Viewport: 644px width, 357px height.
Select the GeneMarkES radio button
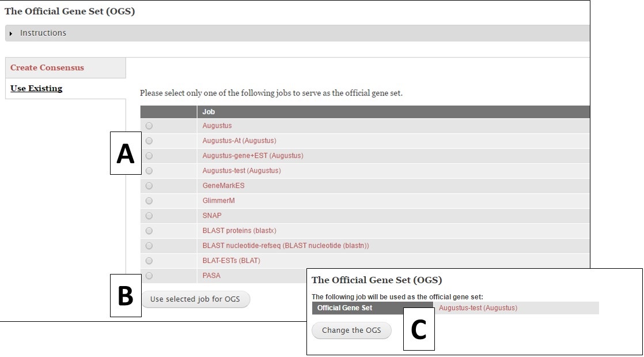point(149,186)
